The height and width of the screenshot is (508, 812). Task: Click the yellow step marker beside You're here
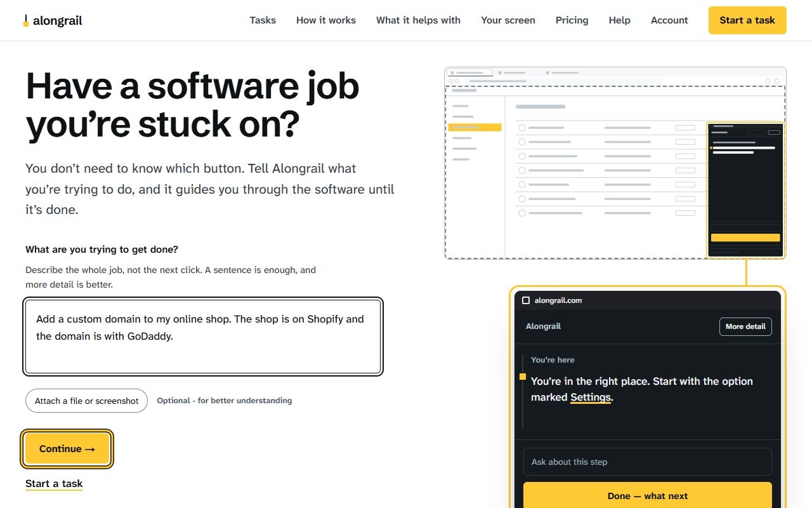click(x=523, y=377)
